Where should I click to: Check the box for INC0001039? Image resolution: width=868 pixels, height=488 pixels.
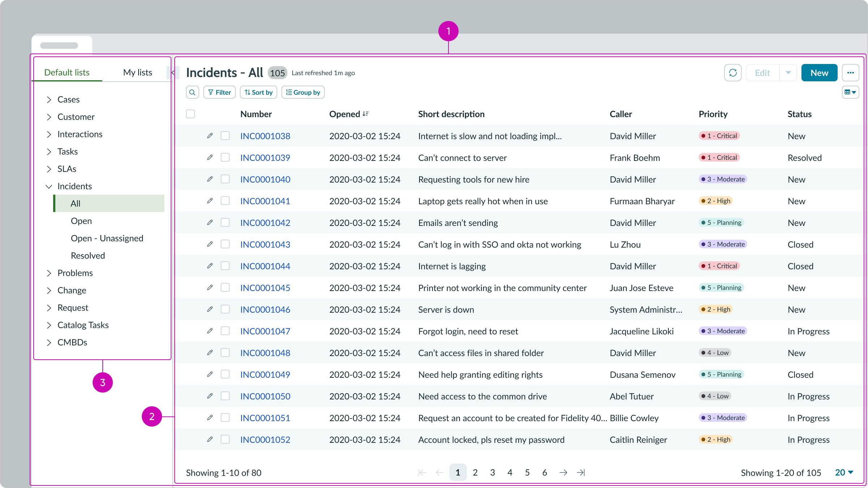[225, 157]
